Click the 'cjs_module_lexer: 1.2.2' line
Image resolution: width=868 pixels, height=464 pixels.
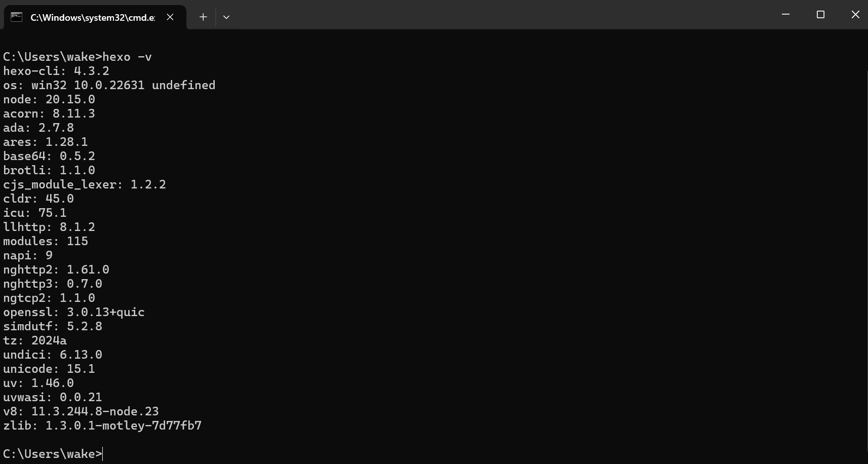coord(85,184)
